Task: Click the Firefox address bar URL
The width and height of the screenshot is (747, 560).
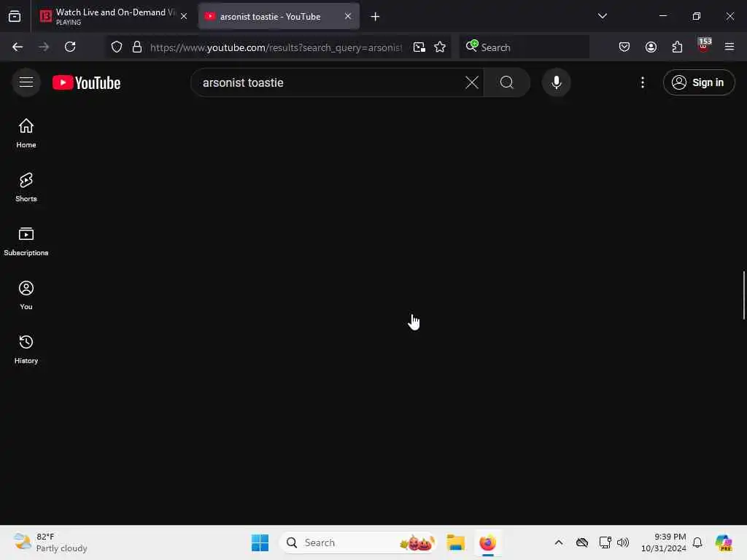Action: pos(276,47)
